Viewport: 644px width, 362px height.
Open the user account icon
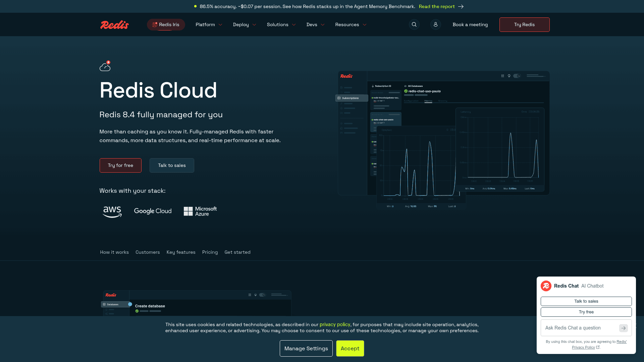point(436,24)
